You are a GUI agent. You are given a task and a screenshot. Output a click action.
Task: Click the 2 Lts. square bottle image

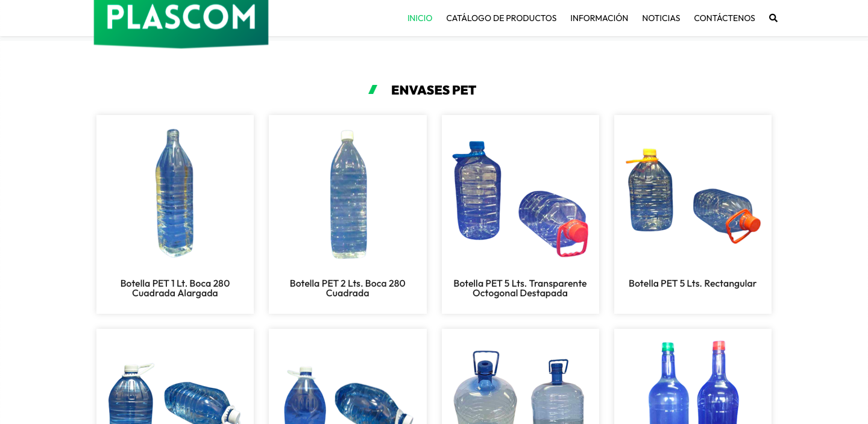348,193
